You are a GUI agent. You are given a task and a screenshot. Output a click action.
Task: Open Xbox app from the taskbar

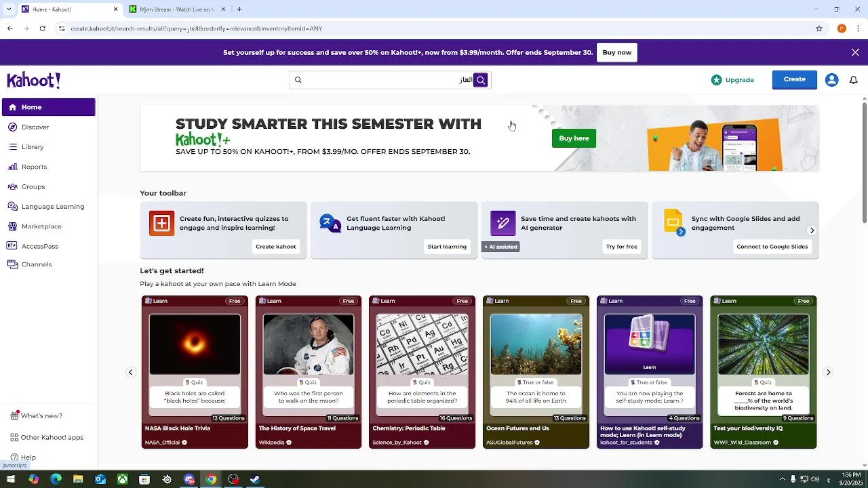(122, 479)
